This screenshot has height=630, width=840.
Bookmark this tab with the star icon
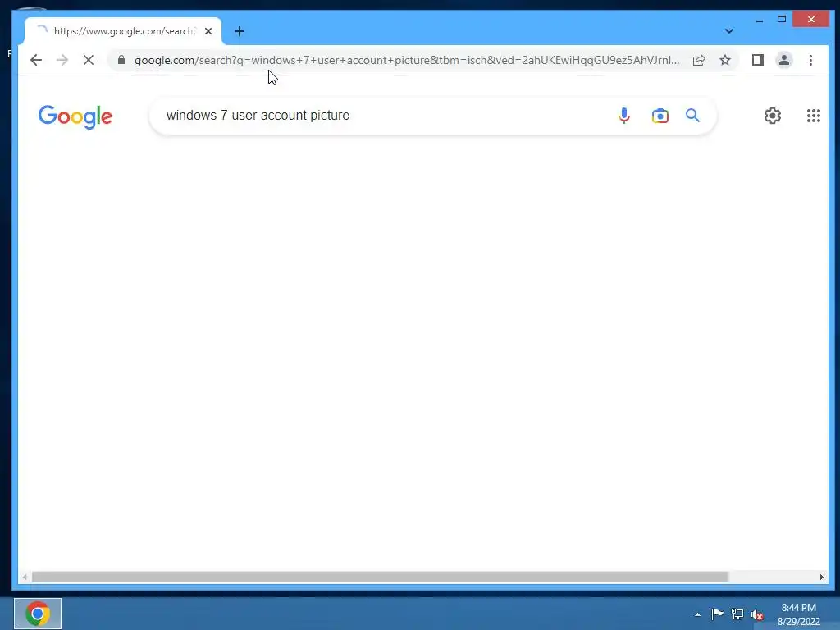pyautogui.click(x=725, y=60)
